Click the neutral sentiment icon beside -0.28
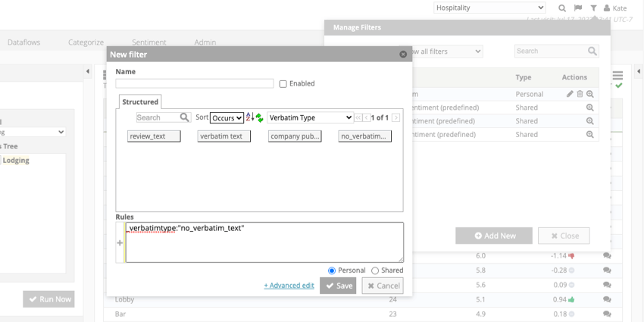644x322 pixels. 571,270
